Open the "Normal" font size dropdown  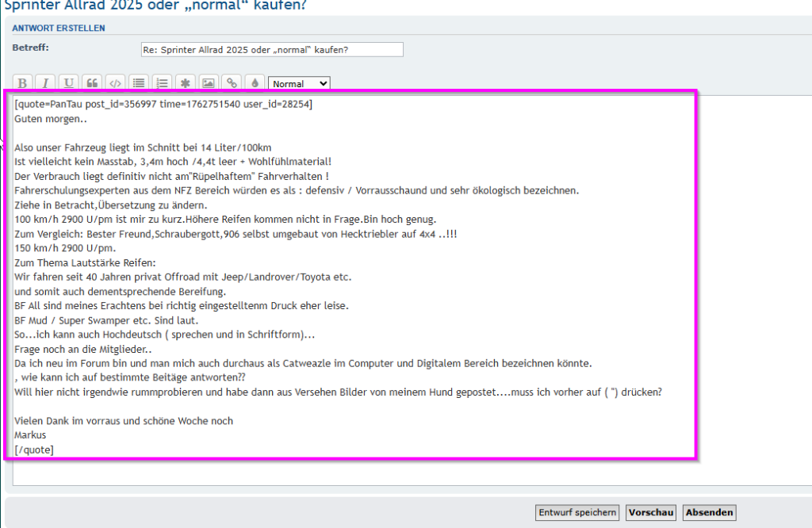click(x=299, y=83)
